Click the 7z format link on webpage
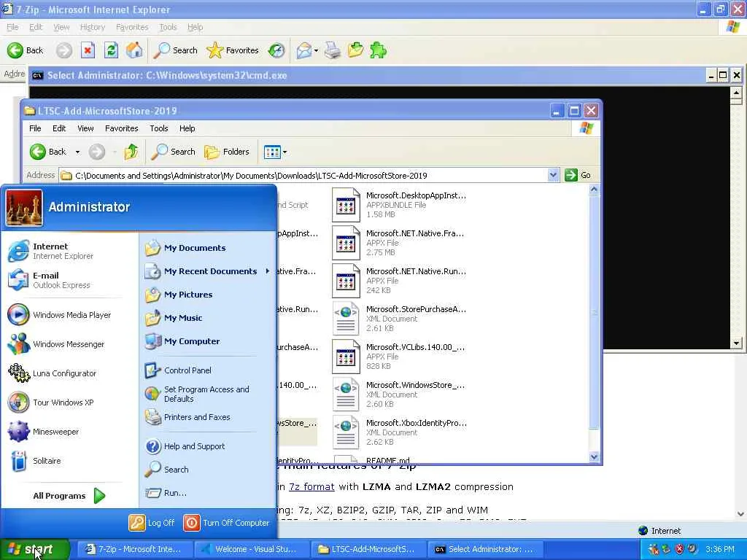This screenshot has height=560, width=747. coord(311,486)
